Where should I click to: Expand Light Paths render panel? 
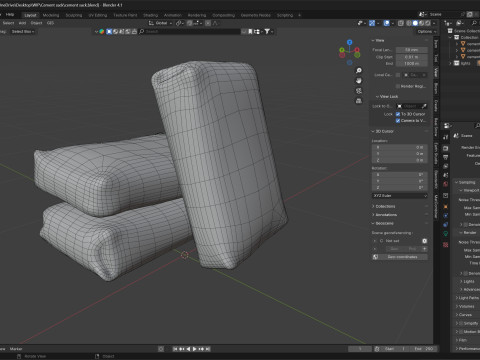467,298
